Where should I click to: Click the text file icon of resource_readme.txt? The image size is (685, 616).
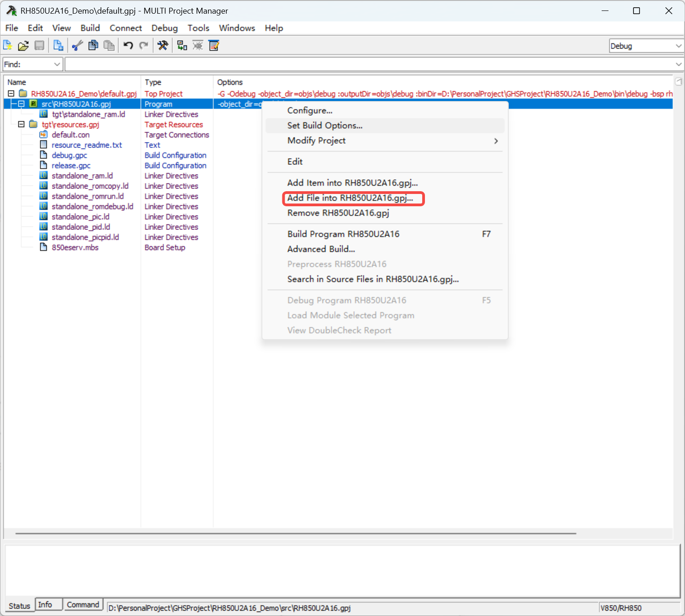[44, 145]
